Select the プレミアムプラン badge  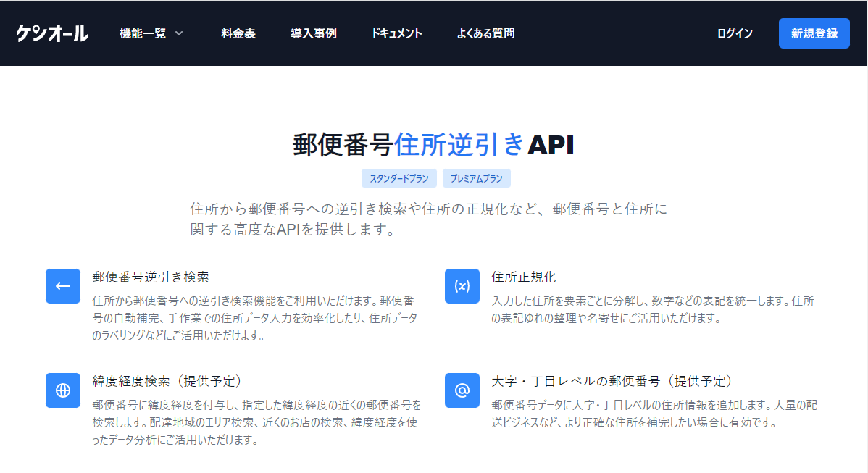click(x=477, y=178)
